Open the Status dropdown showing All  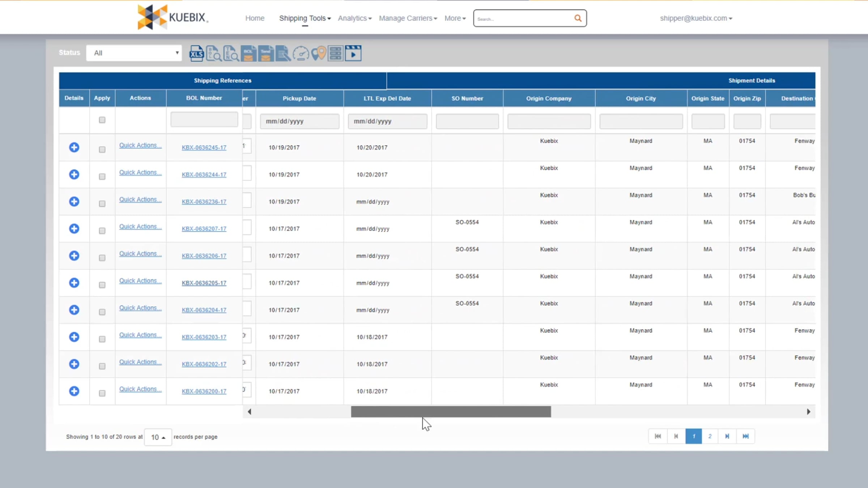pyautogui.click(x=134, y=53)
